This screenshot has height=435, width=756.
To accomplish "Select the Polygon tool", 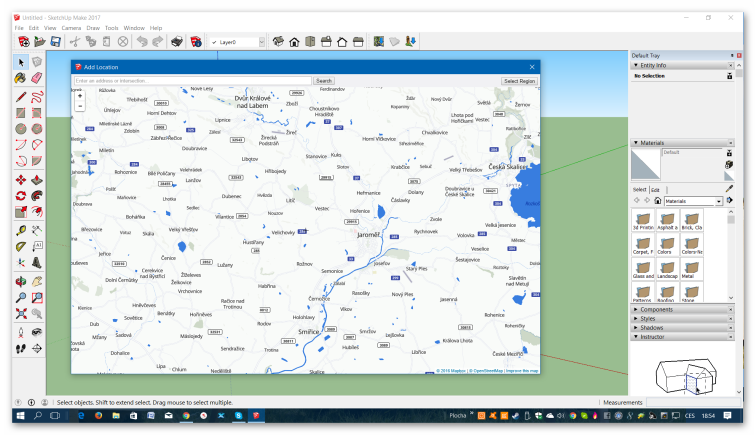I will click(x=37, y=129).
